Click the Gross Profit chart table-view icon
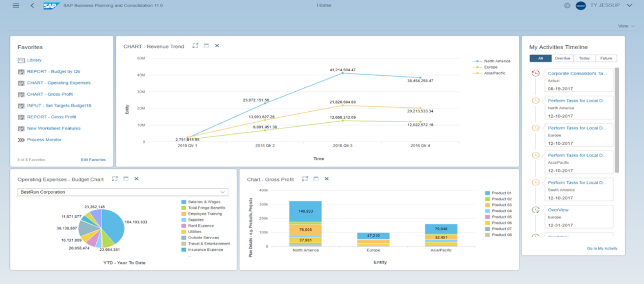 click(316, 179)
